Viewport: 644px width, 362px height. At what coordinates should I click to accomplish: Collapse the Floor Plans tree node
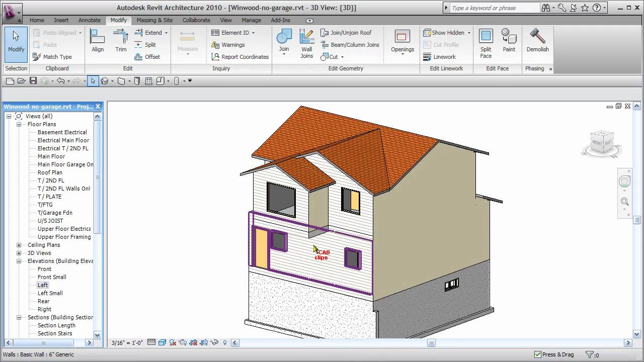point(19,124)
